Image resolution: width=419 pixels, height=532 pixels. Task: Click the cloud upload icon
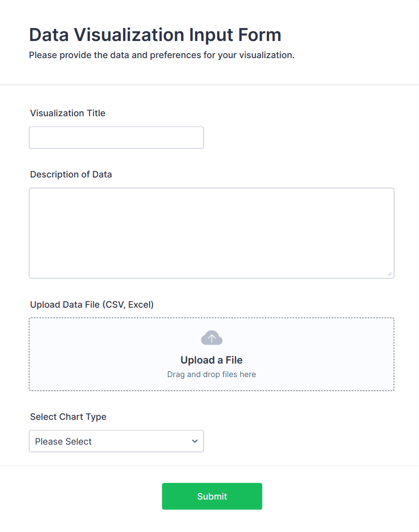[x=212, y=338]
